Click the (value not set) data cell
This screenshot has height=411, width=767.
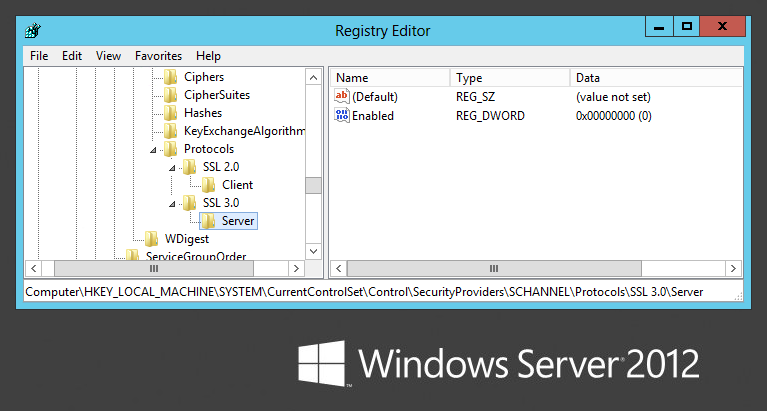[x=613, y=97]
